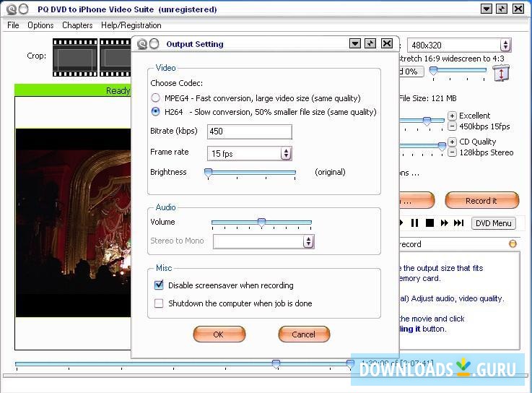Select MPEG4 codec radio button

click(155, 98)
